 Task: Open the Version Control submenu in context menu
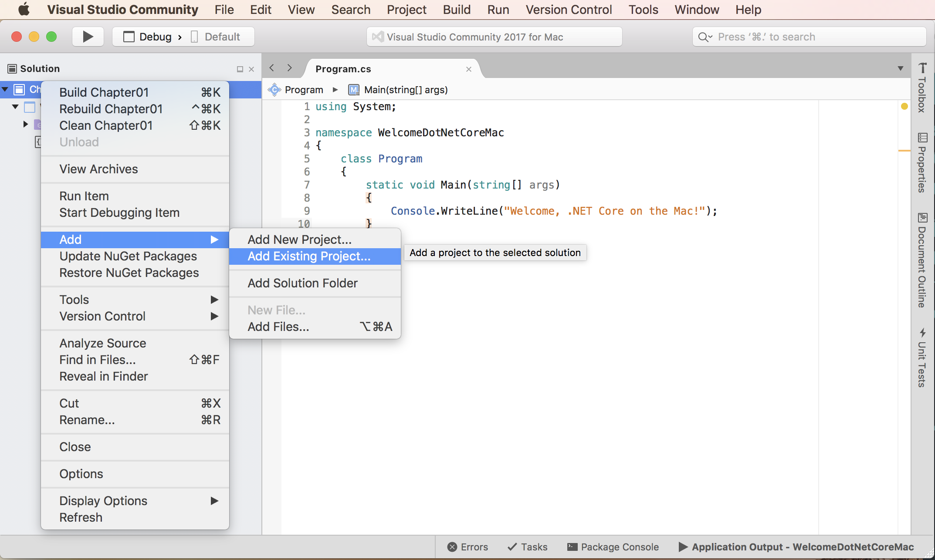point(135,316)
